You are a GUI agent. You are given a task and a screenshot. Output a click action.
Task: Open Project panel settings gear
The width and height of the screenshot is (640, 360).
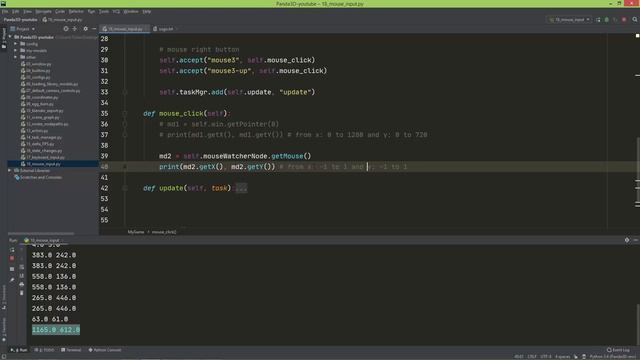pos(85,29)
